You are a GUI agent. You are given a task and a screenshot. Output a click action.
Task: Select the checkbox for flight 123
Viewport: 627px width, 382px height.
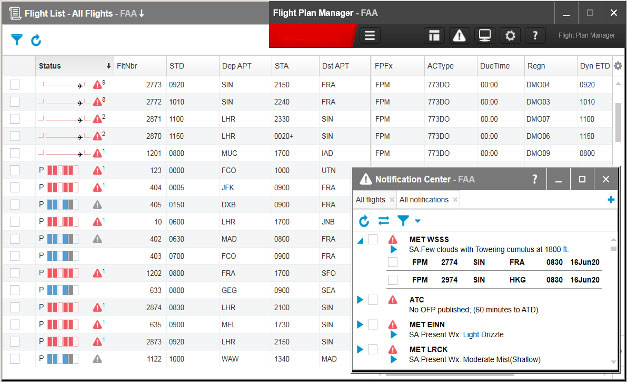tap(15, 170)
